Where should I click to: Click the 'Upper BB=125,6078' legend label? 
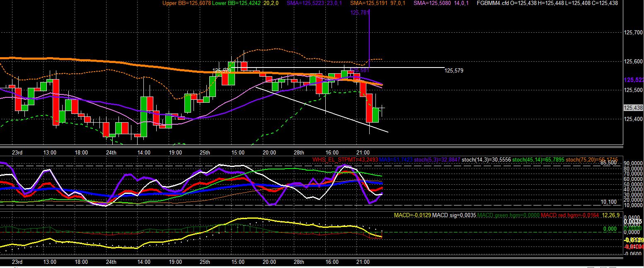187,3
